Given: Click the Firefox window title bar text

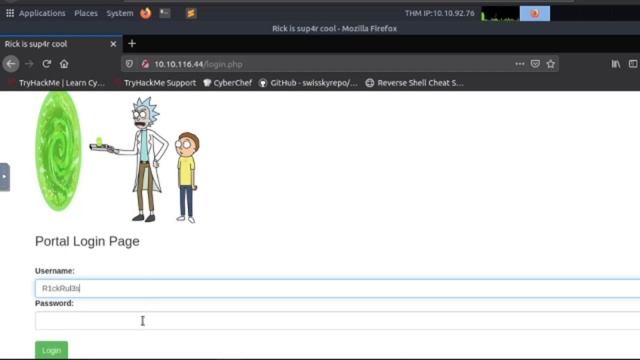Looking at the screenshot, I should pyautogui.click(x=334, y=29).
